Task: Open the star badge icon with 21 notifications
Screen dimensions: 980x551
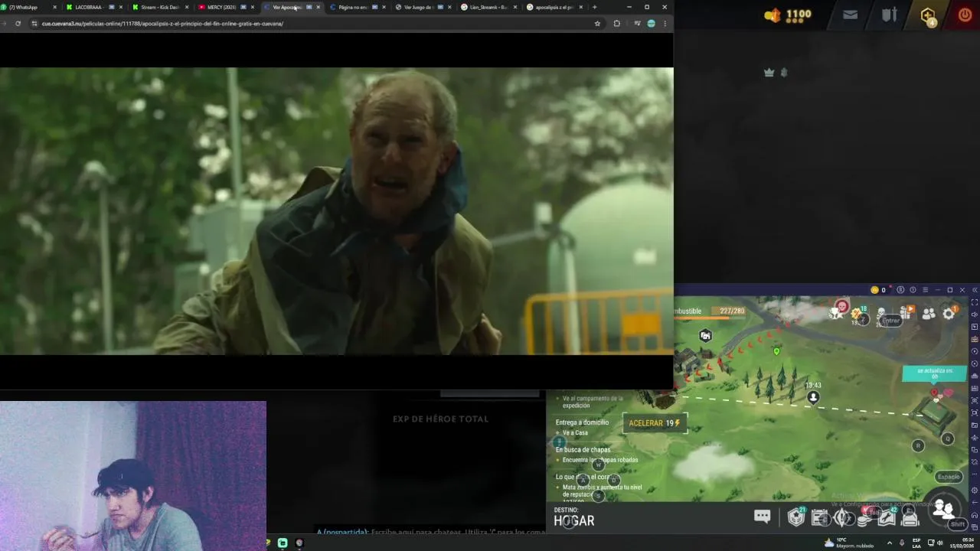Action: pos(796,517)
